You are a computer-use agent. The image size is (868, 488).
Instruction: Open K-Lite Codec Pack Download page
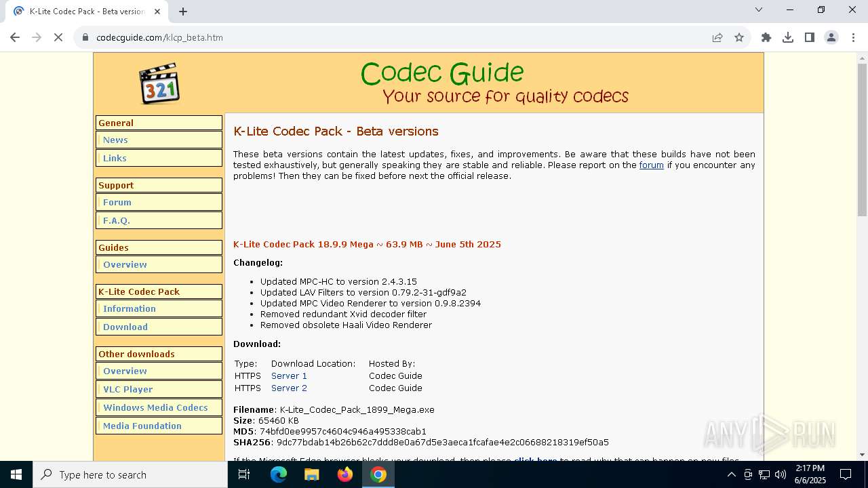click(159, 327)
